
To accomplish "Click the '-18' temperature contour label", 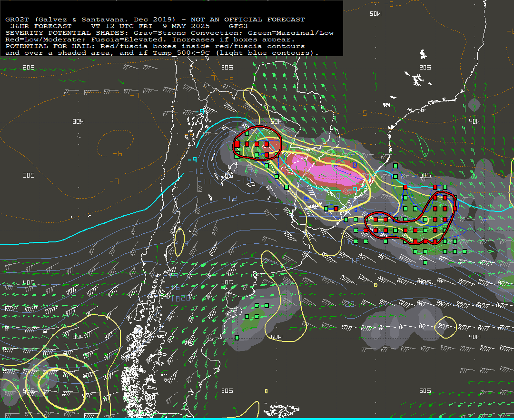I will 353,260.
